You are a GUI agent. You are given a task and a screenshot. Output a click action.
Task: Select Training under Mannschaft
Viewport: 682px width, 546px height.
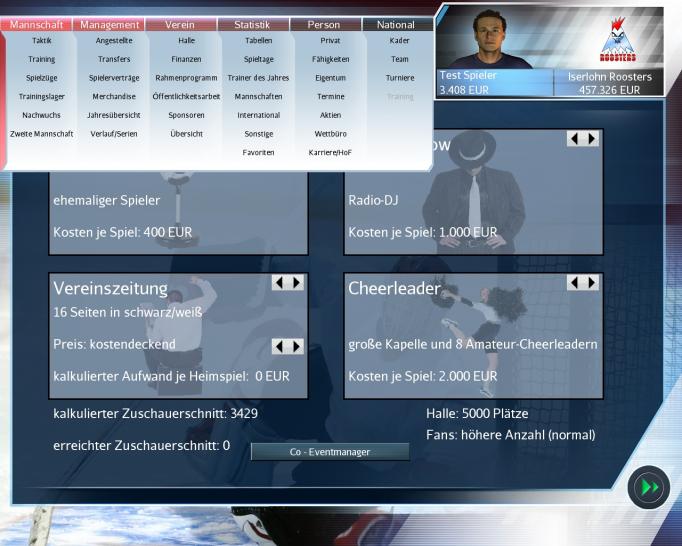[x=42, y=59]
